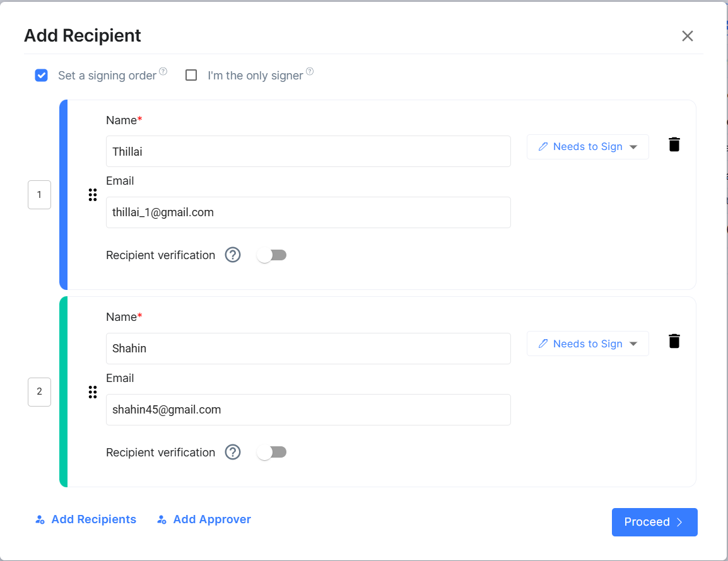
Task: Uncheck the Set a signing order checkbox
Action: [x=42, y=76]
